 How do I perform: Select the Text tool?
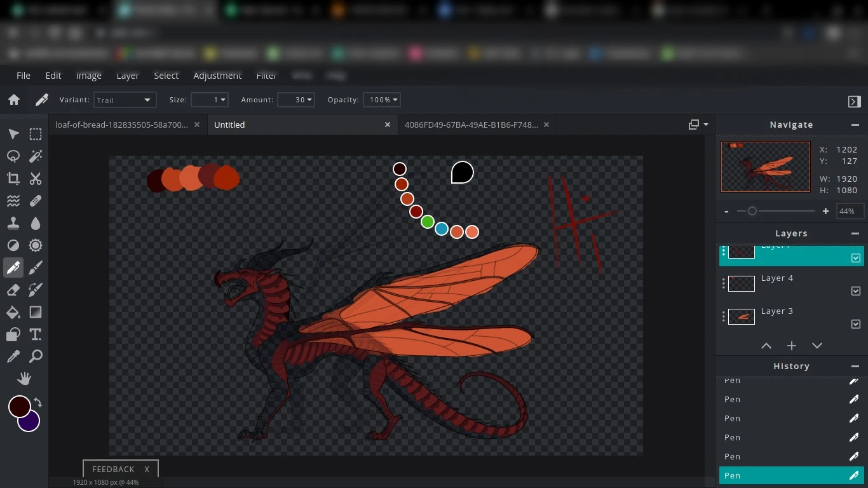pyautogui.click(x=36, y=334)
